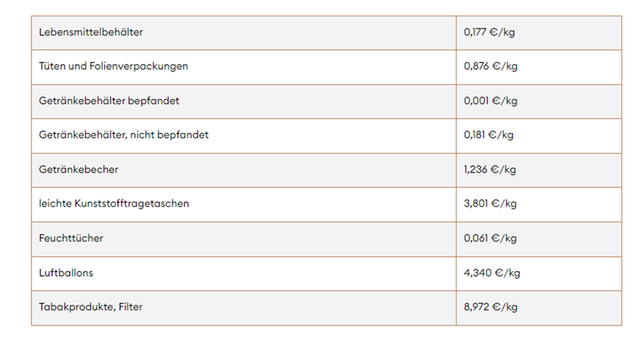The image size is (644, 354).
Task: Select the 0,061 €/kg price cell
Action: pos(490,238)
